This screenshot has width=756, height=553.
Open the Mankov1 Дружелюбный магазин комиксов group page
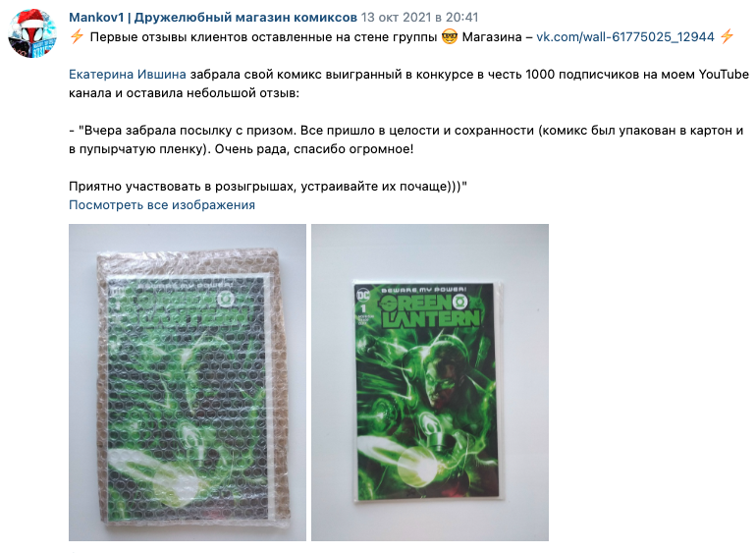[213, 18]
